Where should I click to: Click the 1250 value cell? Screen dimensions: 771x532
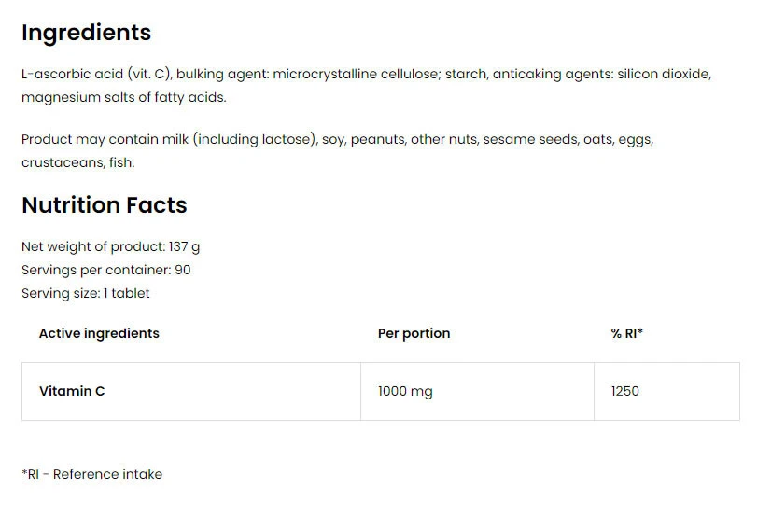coord(625,391)
